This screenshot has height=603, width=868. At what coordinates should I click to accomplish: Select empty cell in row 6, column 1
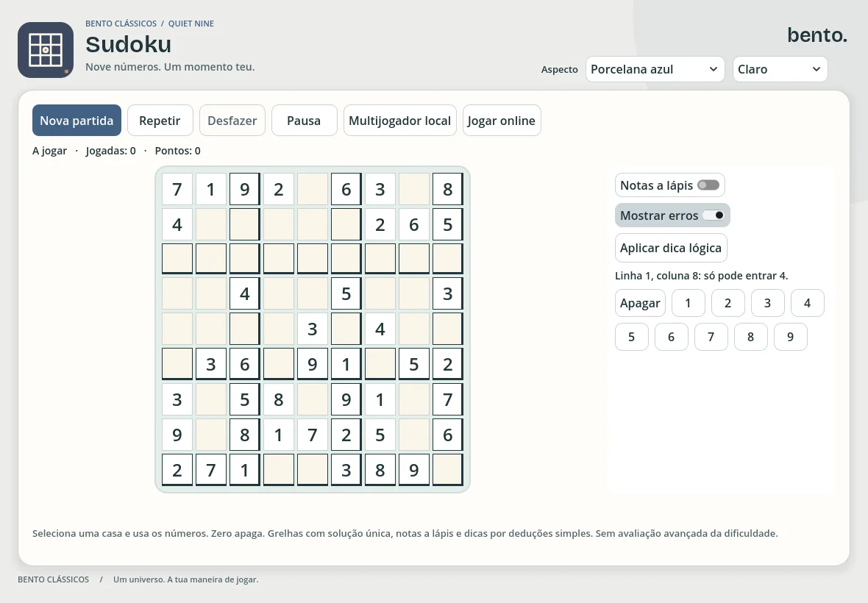177,364
